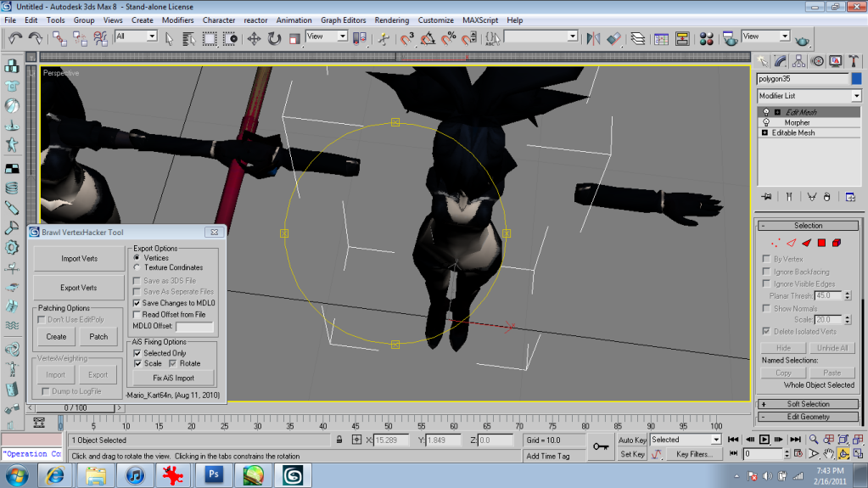Click the blue object color swatch
Viewport: 868px width, 488px height.
pyautogui.click(x=856, y=79)
